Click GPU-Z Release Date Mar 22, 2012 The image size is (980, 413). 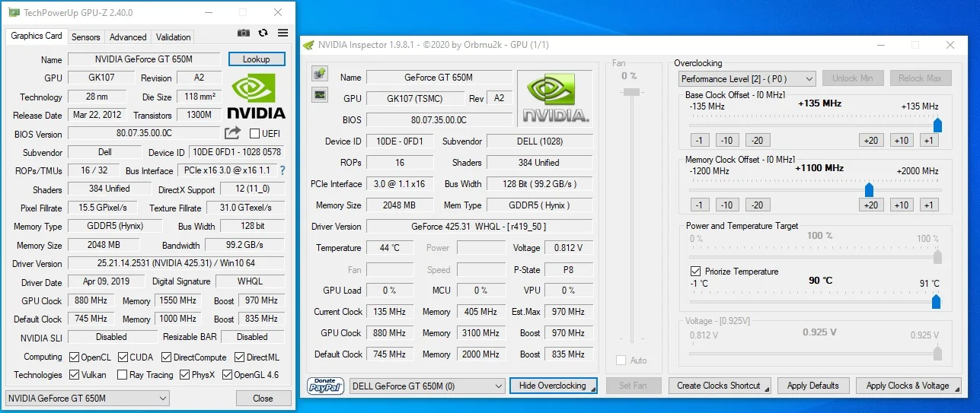(x=97, y=115)
